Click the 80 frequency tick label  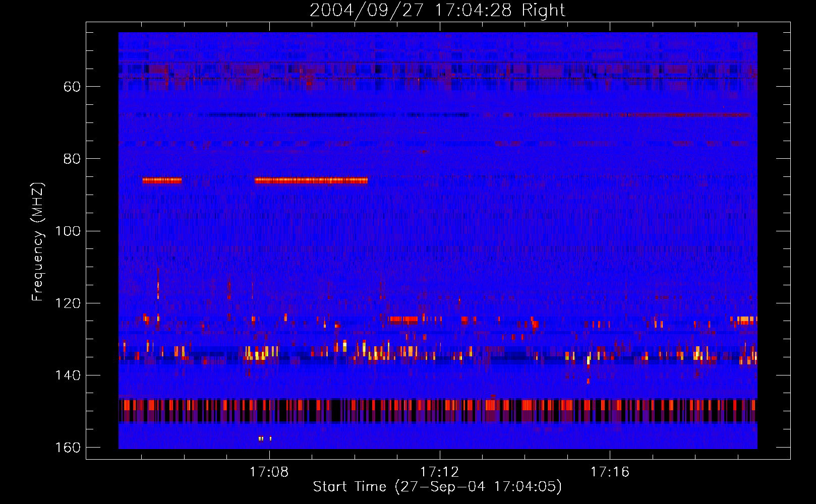click(x=72, y=159)
